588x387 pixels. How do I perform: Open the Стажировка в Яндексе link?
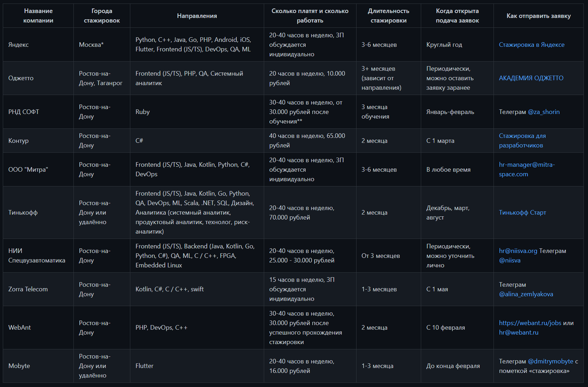coord(532,45)
